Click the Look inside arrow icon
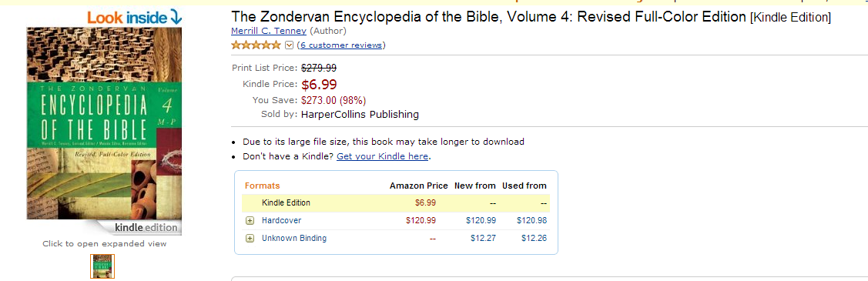 176,18
